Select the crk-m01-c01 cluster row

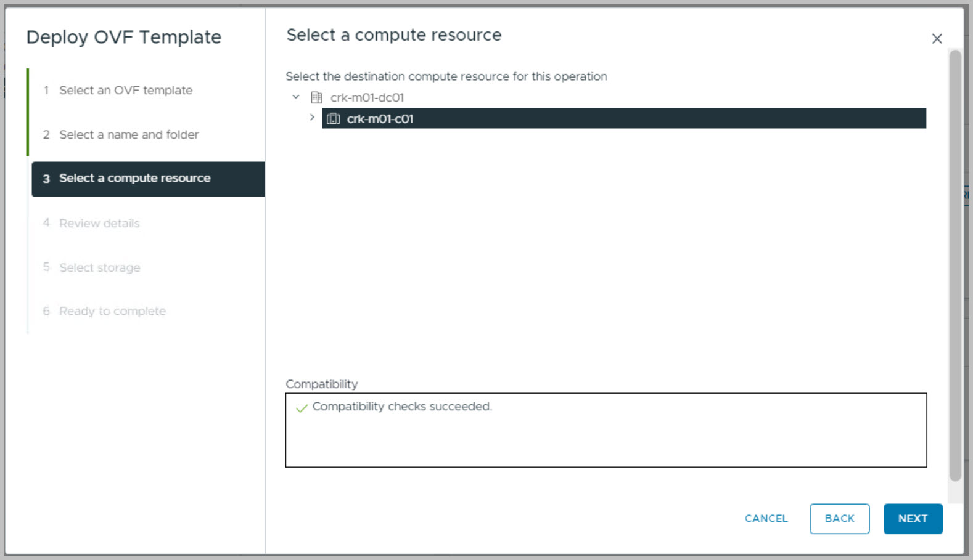coord(623,119)
